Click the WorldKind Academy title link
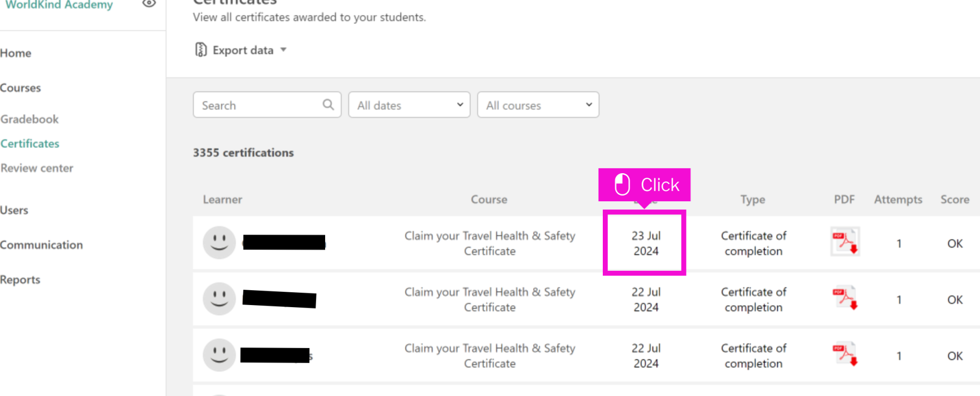This screenshot has width=980, height=396. click(x=59, y=5)
